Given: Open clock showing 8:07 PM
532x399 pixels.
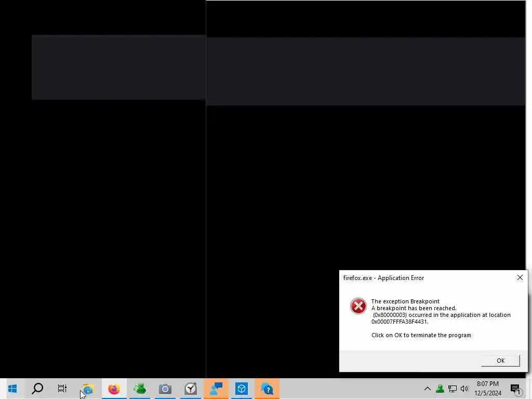Looking at the screenshot, I should tap(487, 389).
